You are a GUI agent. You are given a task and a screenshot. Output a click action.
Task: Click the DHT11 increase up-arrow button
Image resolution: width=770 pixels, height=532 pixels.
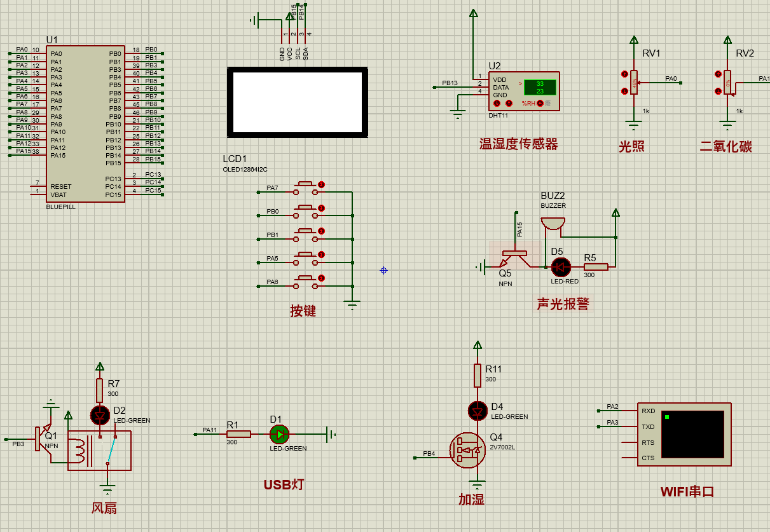coord(509,103)
